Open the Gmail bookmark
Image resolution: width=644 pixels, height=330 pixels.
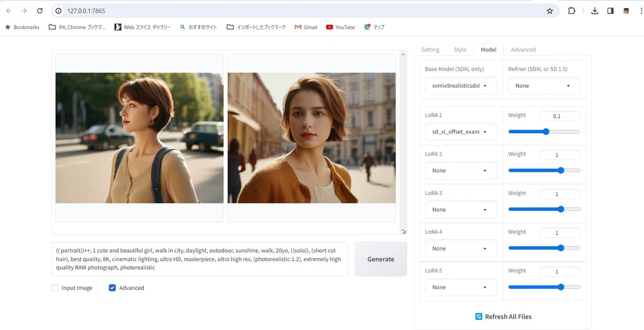coord(306,27)
